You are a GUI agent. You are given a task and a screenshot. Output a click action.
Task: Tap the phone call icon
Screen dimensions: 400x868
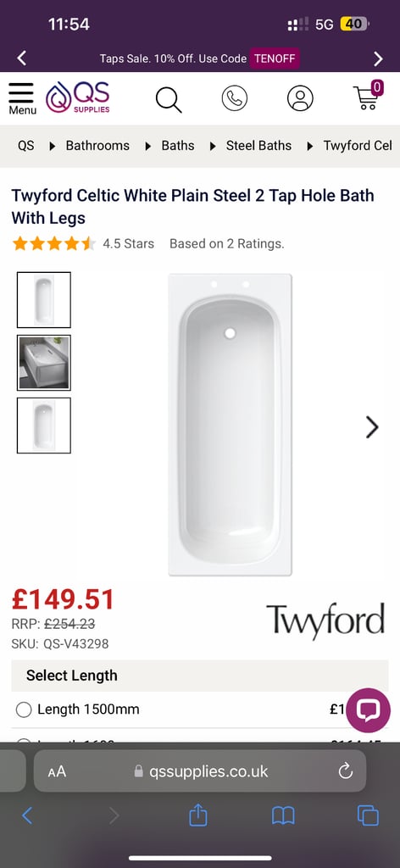point(235,98)
